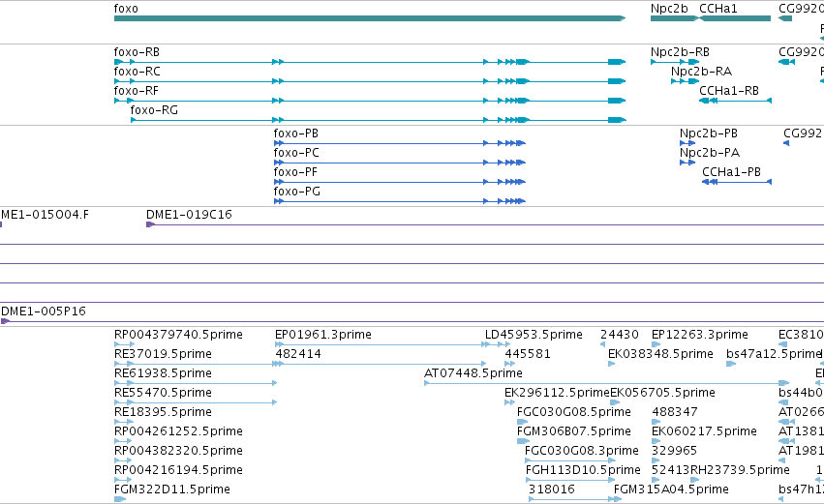Image resolution: width=824 pixels, height=504 pixels.
Task: Click the FGM322D11.5prime EST label
Action: [171, 489]
